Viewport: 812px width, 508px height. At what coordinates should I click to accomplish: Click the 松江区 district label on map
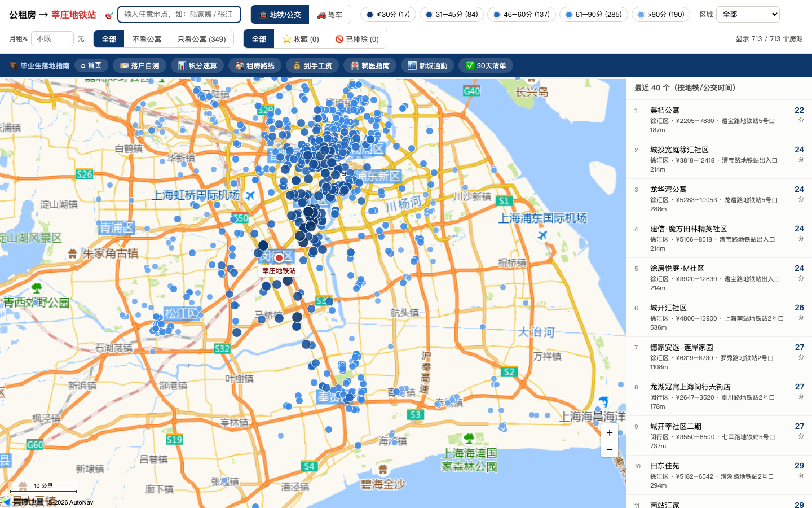(x=182, y=314)
